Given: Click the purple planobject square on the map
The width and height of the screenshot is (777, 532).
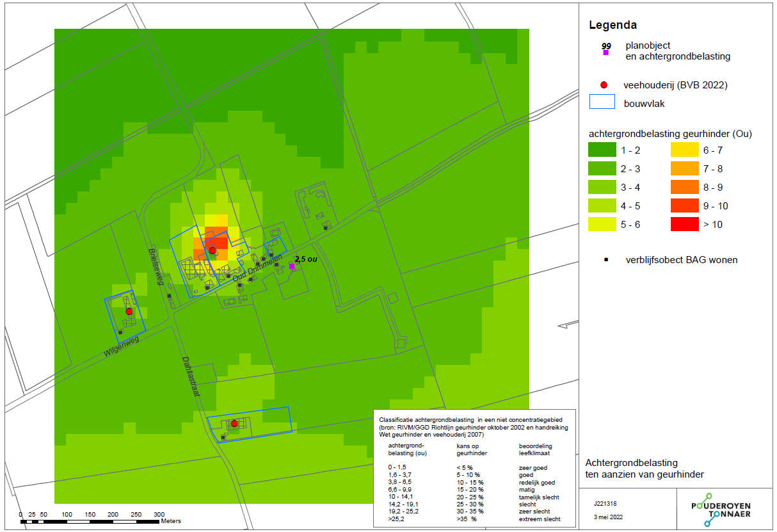Looking at the screenshot, I should 292,266.
